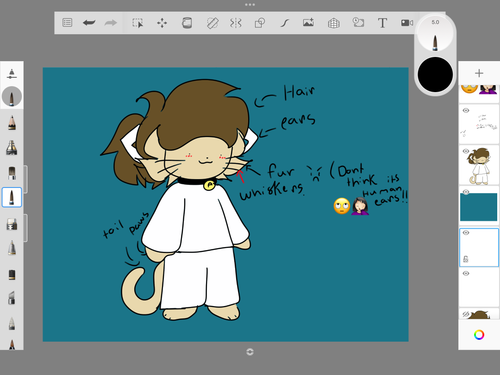Expand the upper brush palette side handle
Image resolution: width=500 pixels, height=375 pixels.
[26, 179]
